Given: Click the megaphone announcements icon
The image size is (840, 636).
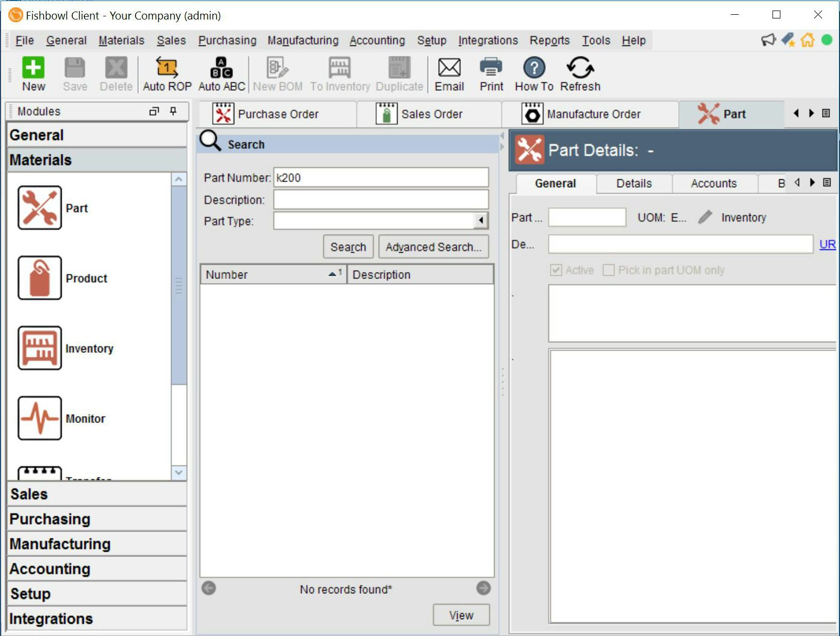Looking at the screenshot, I should (768, 40).
